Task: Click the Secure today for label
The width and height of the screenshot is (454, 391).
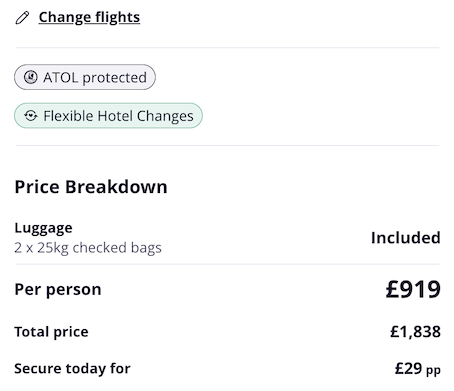Action: (72, 369)
